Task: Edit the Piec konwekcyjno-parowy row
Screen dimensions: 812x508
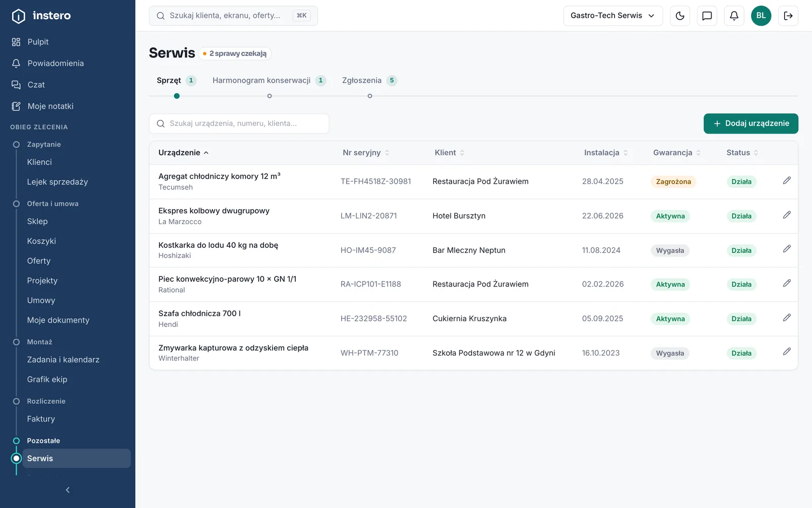Action: pos(787,283)
